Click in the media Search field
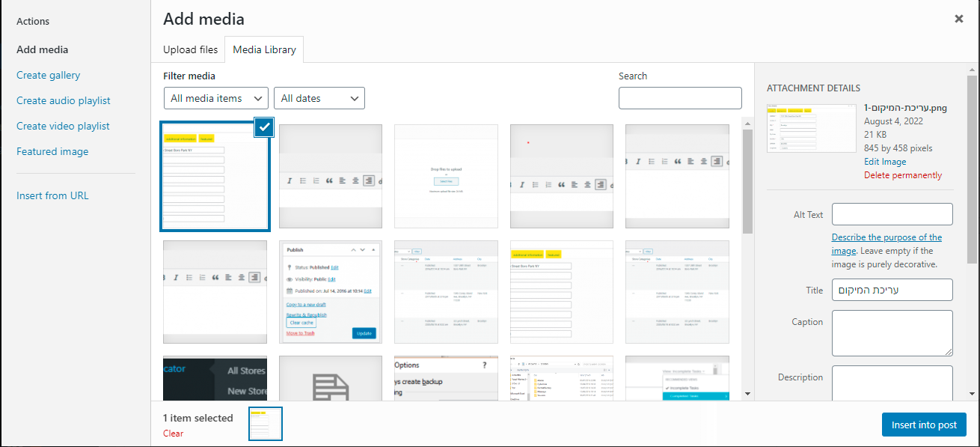This screenshot has width=980, height=447. pyautogui.click(x=680, y=98)
